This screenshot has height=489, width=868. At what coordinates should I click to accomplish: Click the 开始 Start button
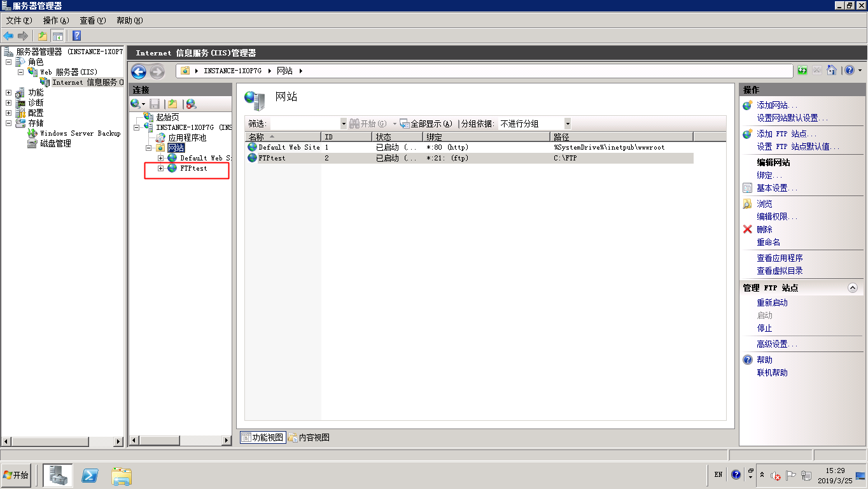coord(17,475)
